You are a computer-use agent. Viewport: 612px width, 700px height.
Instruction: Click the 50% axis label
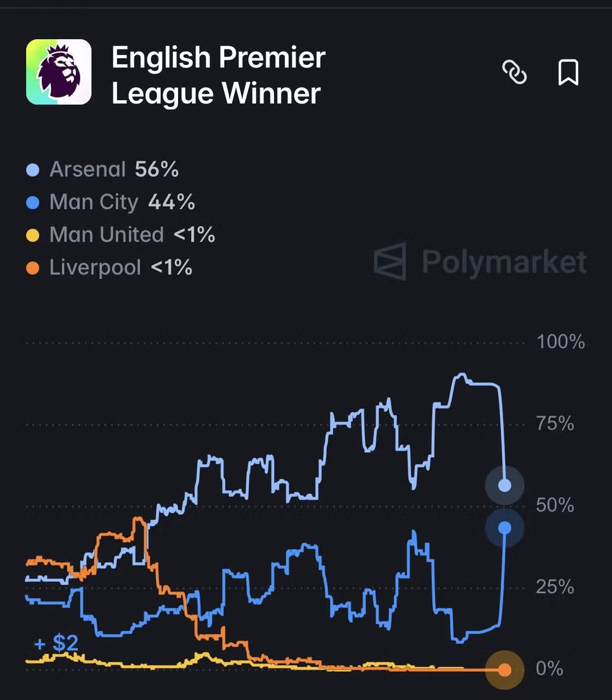(555, 506)
